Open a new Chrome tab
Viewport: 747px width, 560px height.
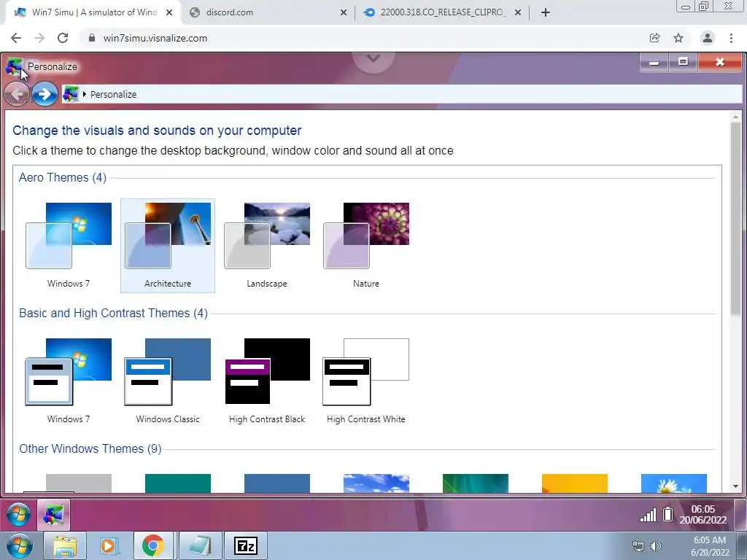pyautogui.click(x=546, y=12)
